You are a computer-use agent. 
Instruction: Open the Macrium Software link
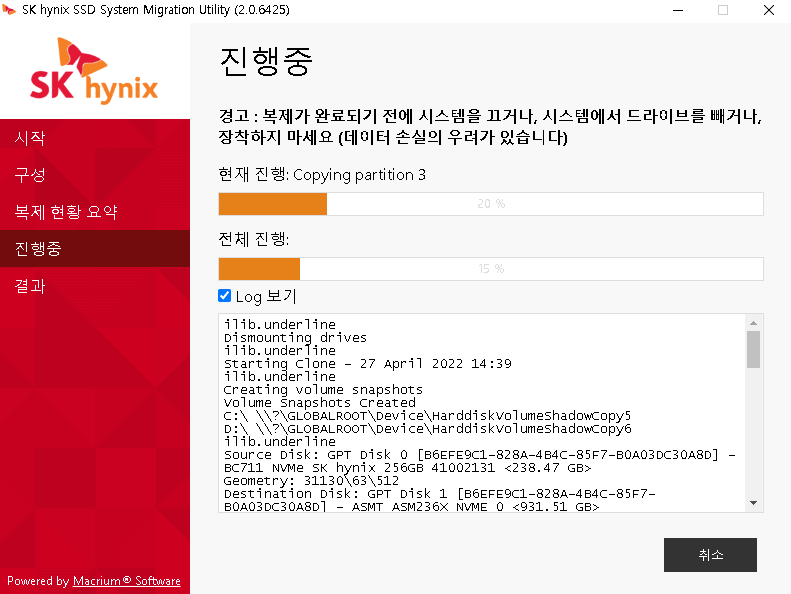coord(127,581)
